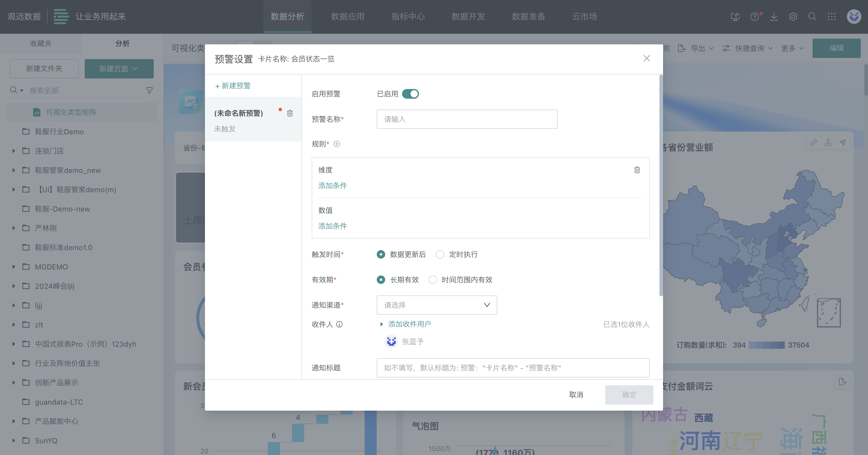Click the 取消 button
This screenshot has height=455, width=868.
[576, 395]
